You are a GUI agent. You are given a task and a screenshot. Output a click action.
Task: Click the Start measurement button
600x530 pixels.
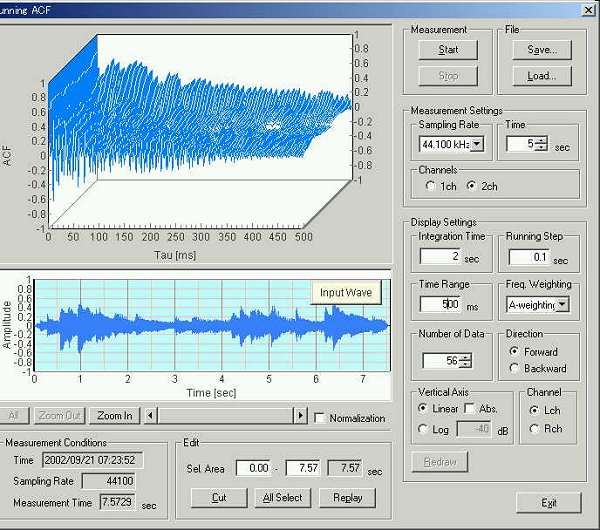(x=448, y=49)
